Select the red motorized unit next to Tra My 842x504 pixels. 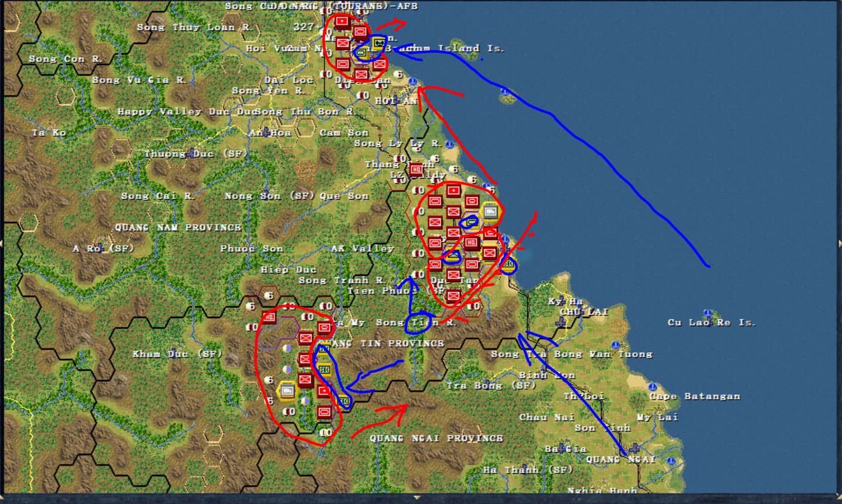[324, 328]
